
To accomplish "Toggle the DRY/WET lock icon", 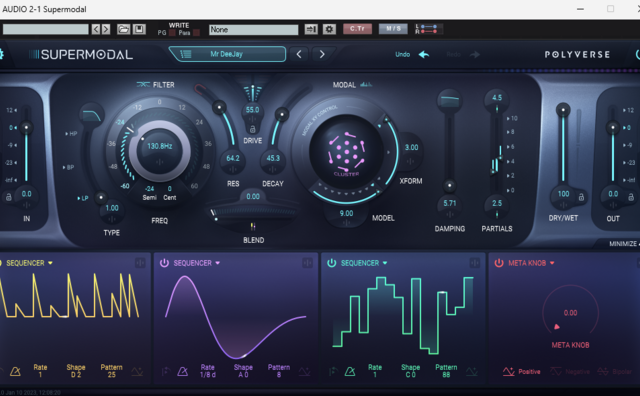I will click(581, 197).
